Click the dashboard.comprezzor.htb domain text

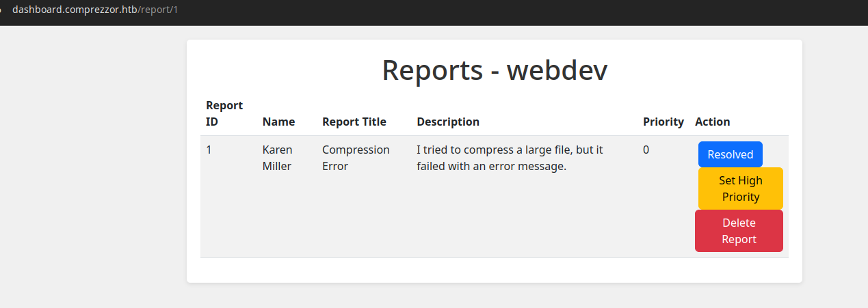75,10
